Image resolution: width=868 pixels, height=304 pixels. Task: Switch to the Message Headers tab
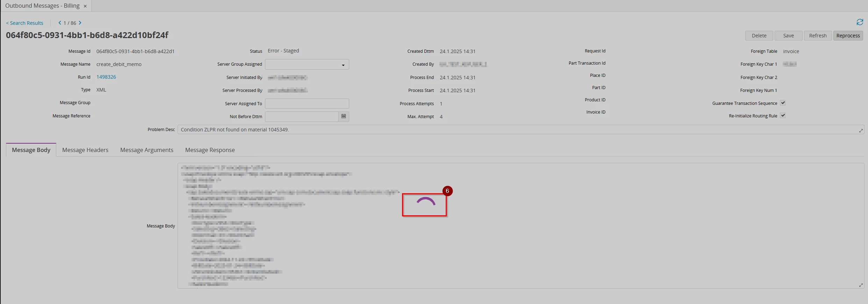tap(85, 150)
